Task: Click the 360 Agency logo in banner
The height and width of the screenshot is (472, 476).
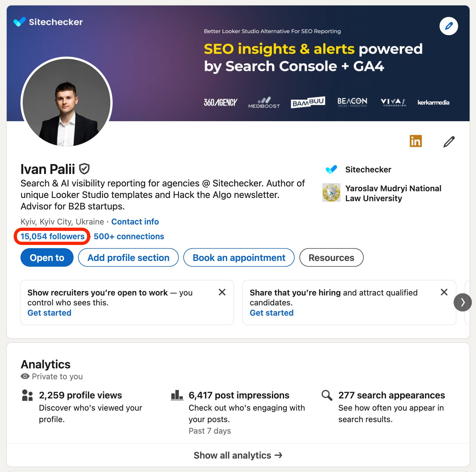Action: tap(220, 102)
